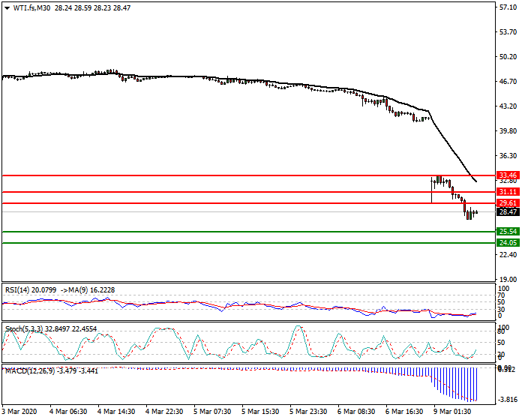Click the current price label 28.47

tap(508, 212)
